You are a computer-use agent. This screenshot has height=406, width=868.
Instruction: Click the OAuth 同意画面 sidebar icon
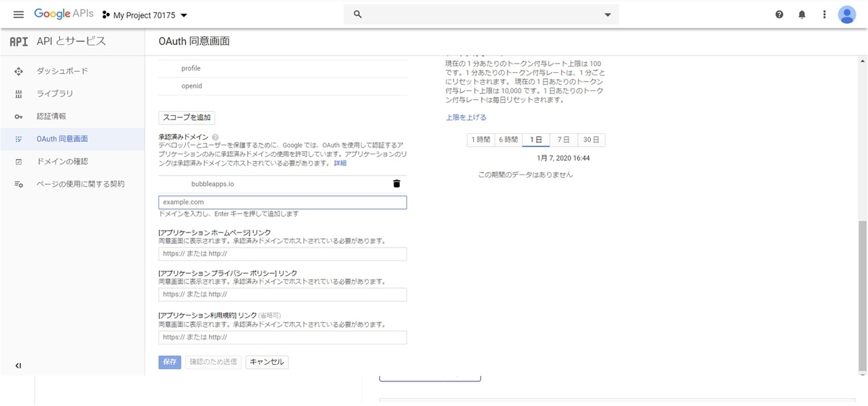click(19, 139)
